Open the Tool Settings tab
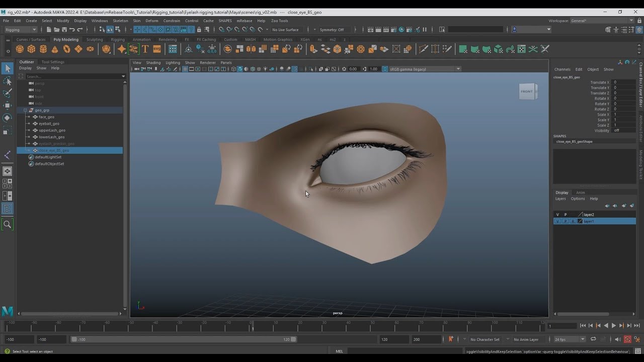 (x=53, y=62)
